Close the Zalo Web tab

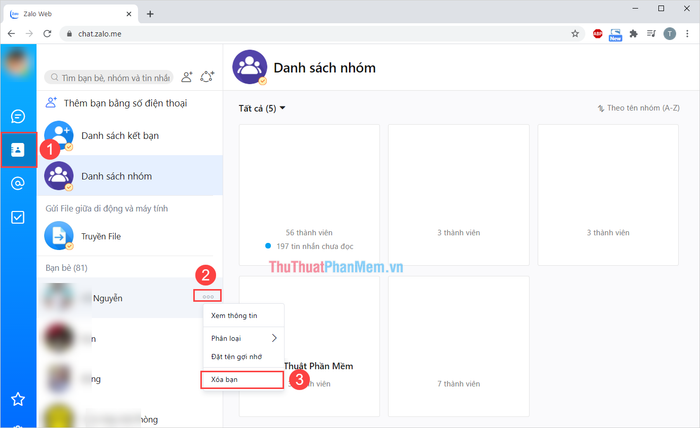click(x=129, y=14)
